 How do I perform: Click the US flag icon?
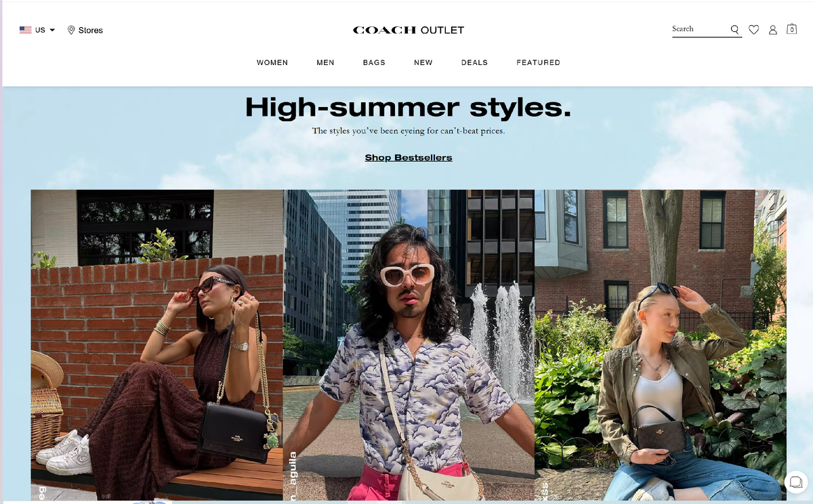[x=26, y=30]
